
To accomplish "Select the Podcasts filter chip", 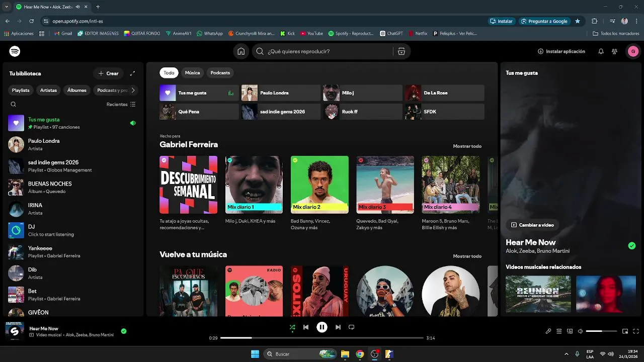I will click(220, 73).
